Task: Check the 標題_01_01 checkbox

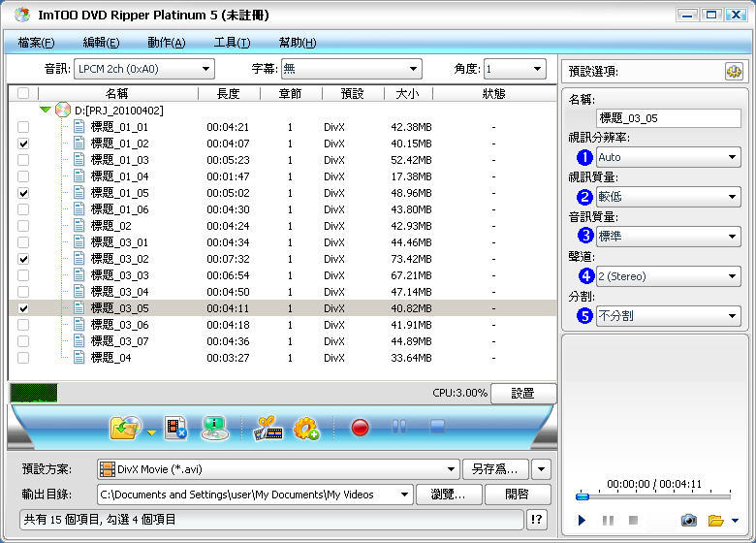Action: click(23, 127)
